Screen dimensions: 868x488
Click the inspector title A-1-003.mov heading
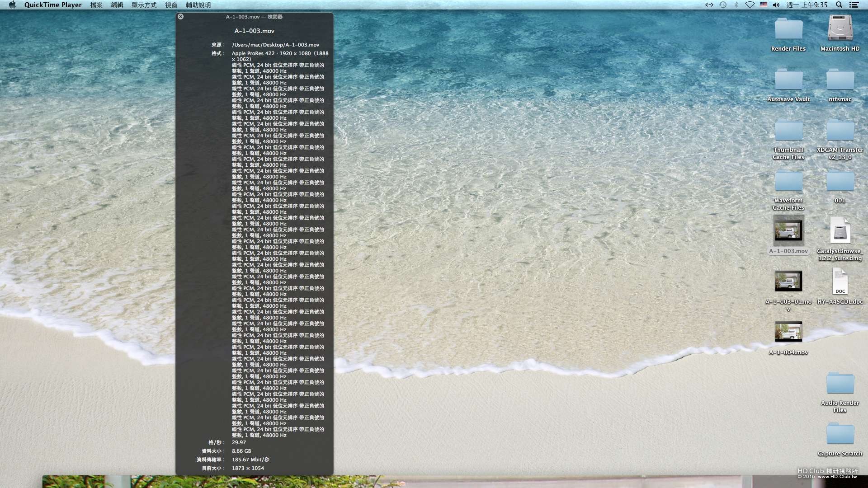(255, 31)
